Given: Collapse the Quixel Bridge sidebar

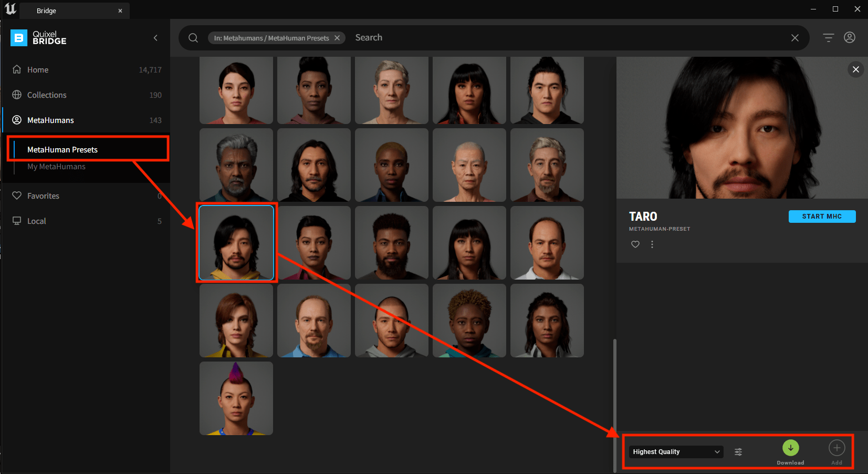Looking at the screenshot, I should pos(155,38).
